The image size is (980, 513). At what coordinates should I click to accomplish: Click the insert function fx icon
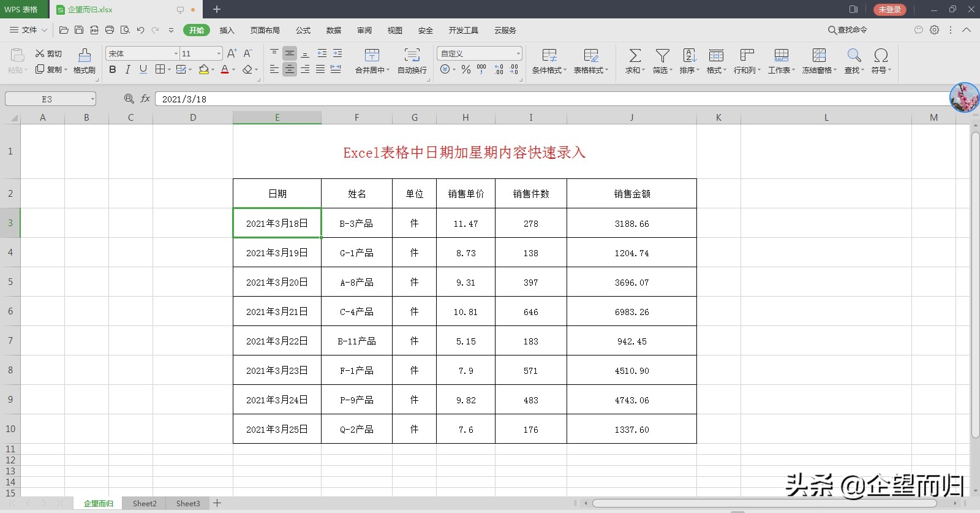click(x=145, y=99)
